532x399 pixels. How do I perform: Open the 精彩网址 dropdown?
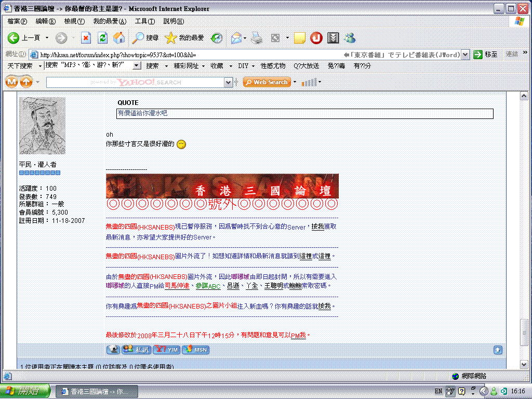(x=203, y=66)
